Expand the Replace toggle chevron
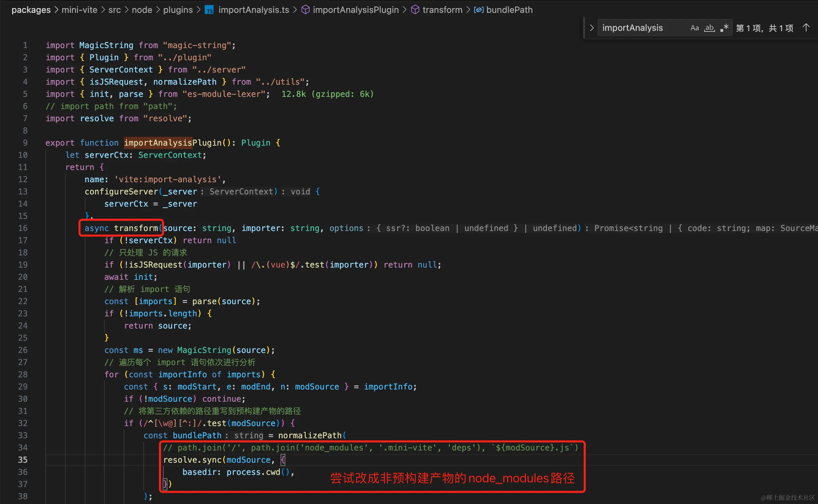 [x=592, y=28]
